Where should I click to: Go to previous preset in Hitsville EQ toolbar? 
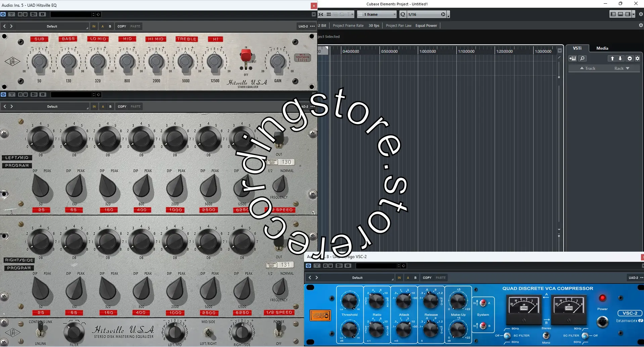(4, 26)
